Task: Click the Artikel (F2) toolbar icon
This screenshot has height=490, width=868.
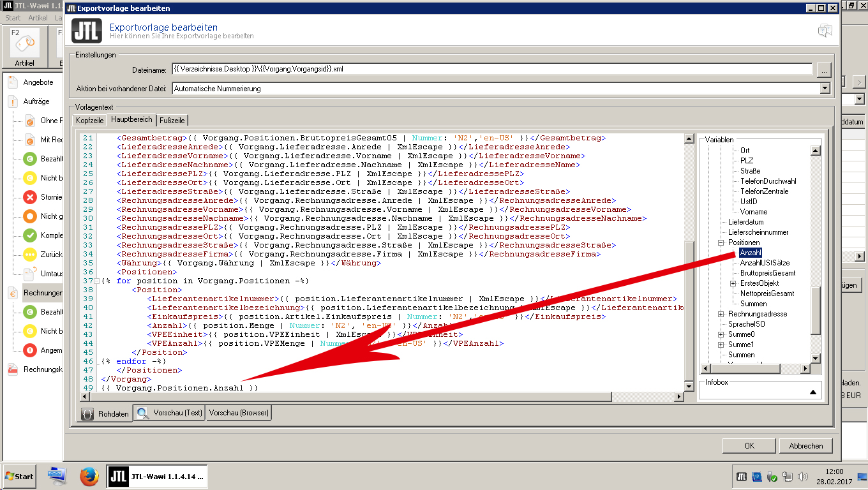Action: 25,45
